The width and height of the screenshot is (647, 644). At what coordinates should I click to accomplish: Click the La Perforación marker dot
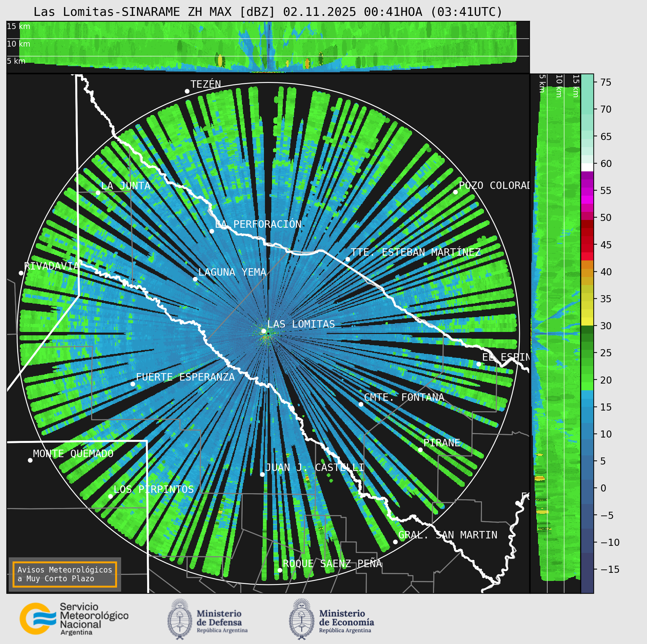coord(212,231)
